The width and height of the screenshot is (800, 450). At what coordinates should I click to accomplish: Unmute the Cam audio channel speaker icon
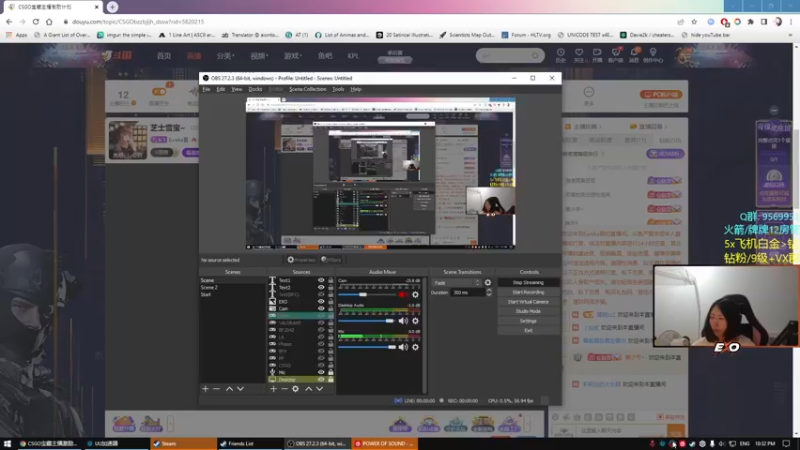click(403, 294)
